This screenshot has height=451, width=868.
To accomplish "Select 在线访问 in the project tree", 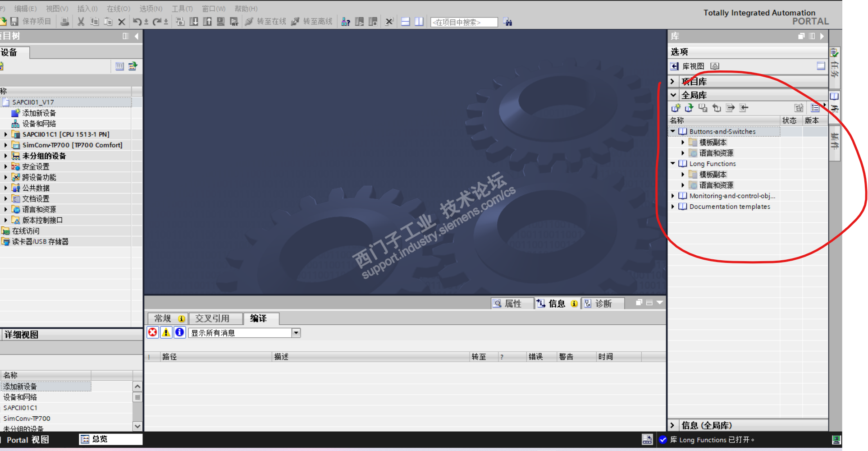I will [26, 231].
